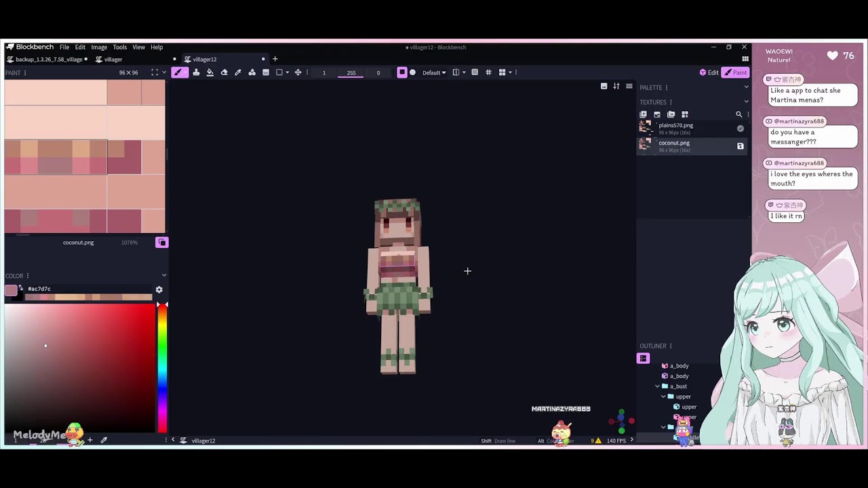Create a new texture group

pos(671,115)
